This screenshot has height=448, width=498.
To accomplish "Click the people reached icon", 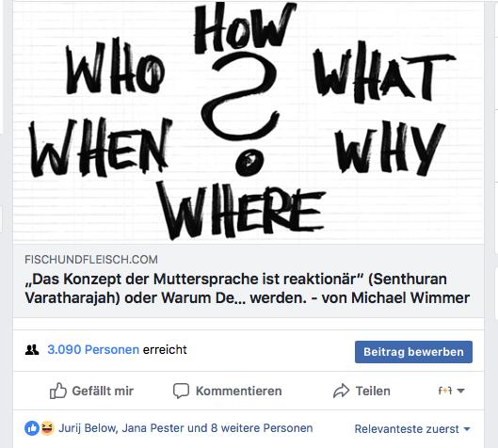I will click(x=32, y=349).
